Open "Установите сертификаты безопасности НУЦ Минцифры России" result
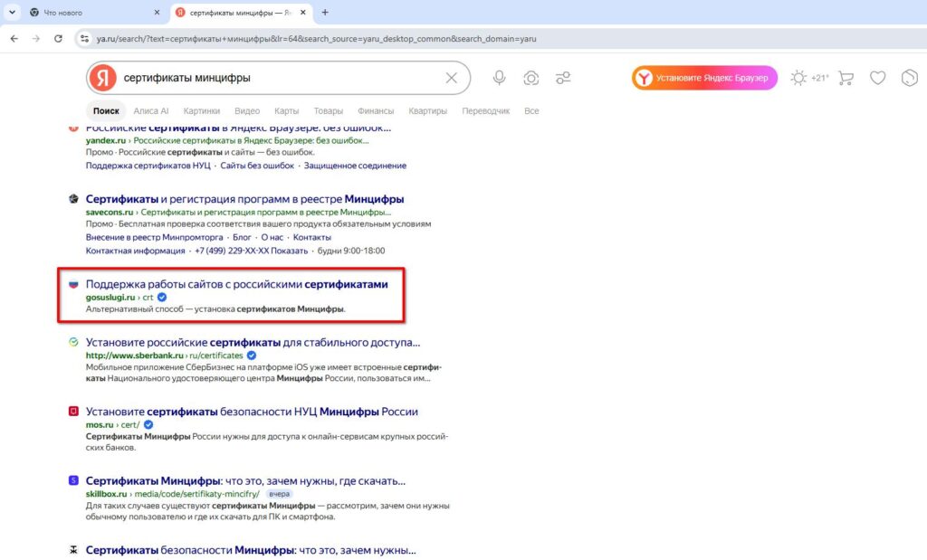This screenshot has height=560, width=927. 252,412
